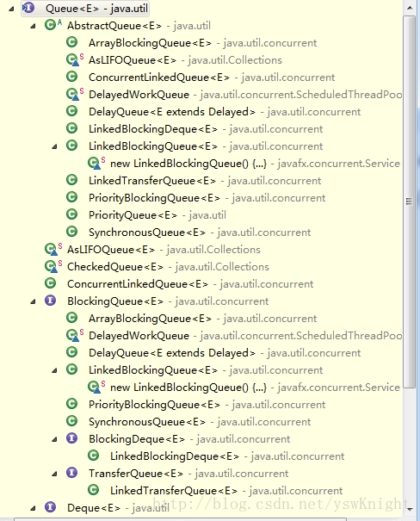Click the scrollbar down arrow
Screen dimensions: 420x521
410,509
